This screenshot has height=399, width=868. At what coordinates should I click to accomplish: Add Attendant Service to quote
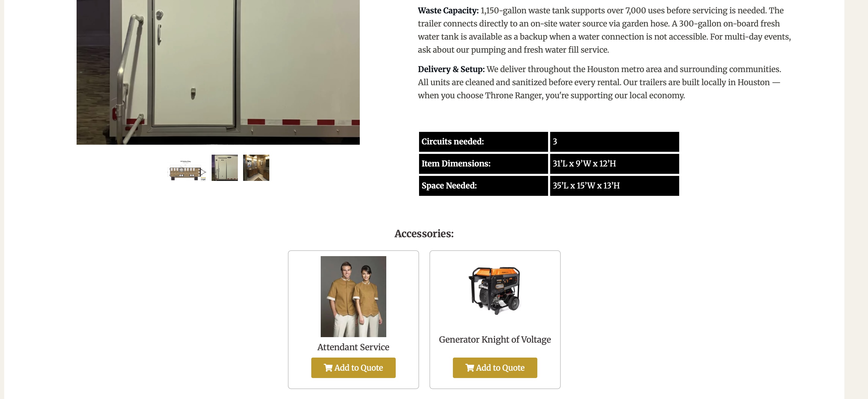(353, 368)
